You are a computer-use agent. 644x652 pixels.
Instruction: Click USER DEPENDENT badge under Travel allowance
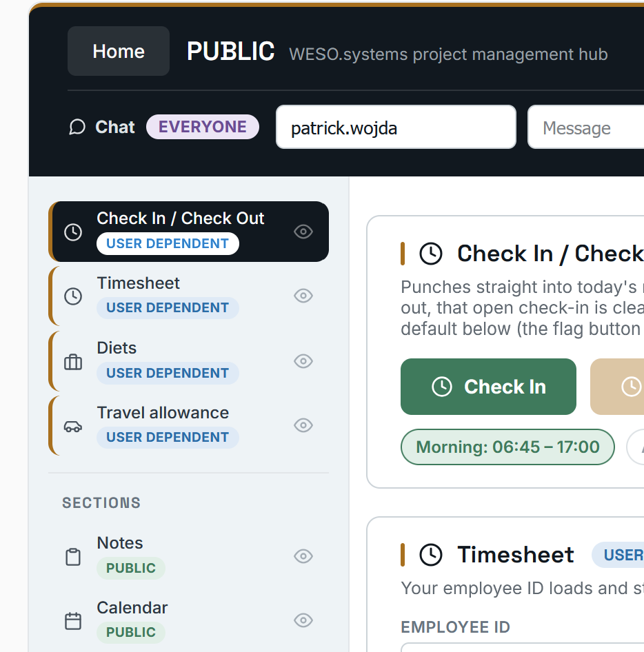tap(168, 438)
